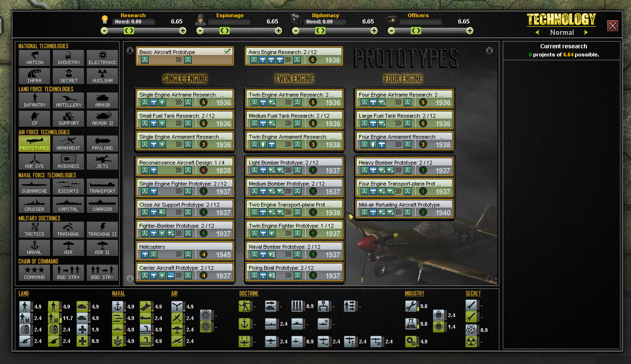
Task: Increase Research allocation with plus button
Action: pyautogui.click(x=183, y=31)
